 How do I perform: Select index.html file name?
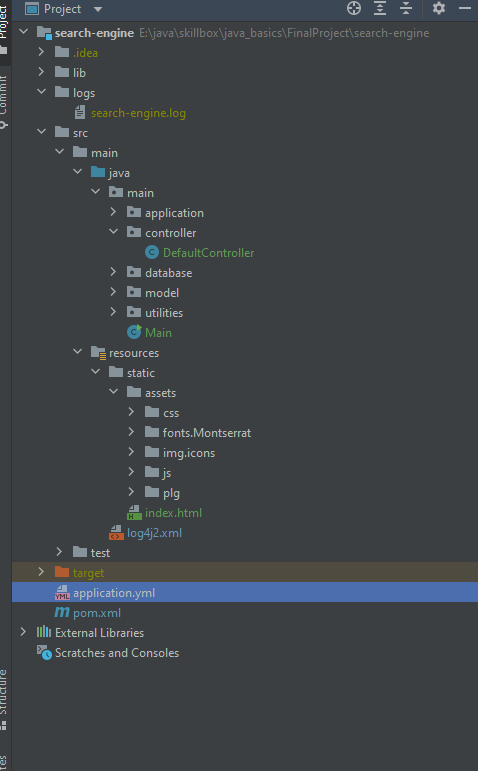coord(174,513)
